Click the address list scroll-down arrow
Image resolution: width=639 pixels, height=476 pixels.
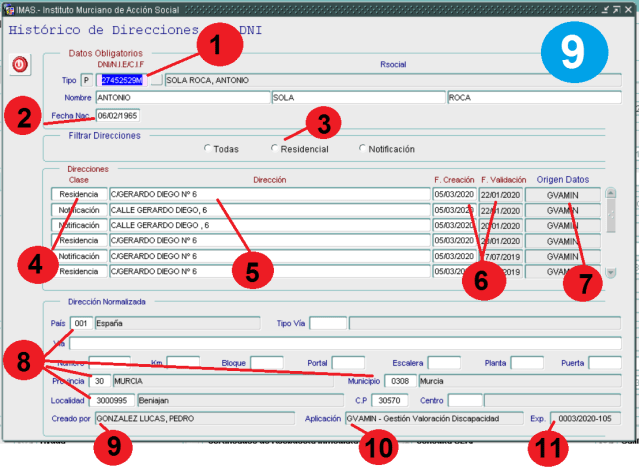pyautogui.click(x=610, y=272)
